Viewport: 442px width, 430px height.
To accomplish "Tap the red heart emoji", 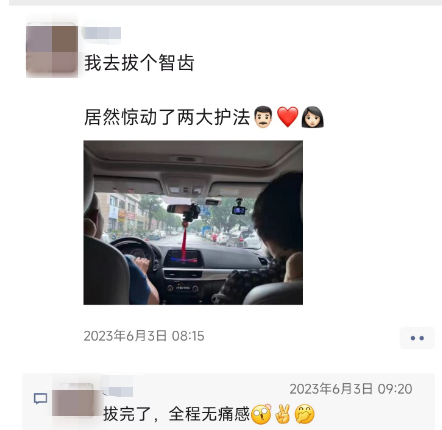I will coord(288,117).
